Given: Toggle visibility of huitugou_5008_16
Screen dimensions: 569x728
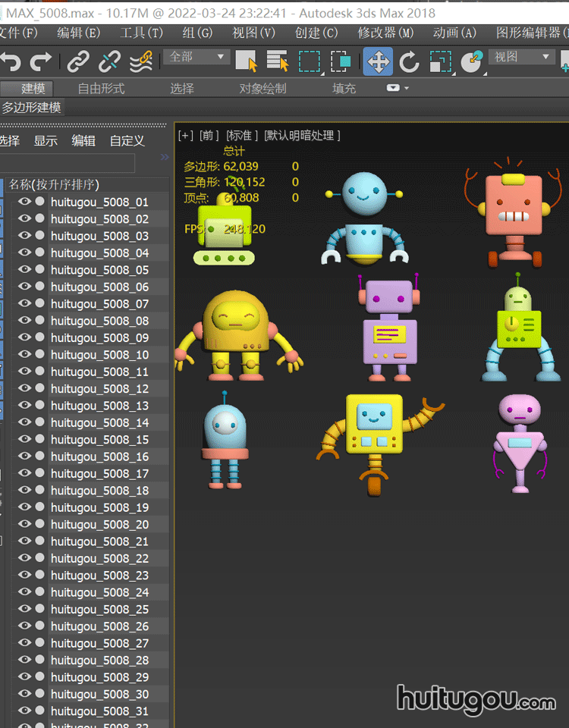Looking at the screenshot, I should (24, 456).
